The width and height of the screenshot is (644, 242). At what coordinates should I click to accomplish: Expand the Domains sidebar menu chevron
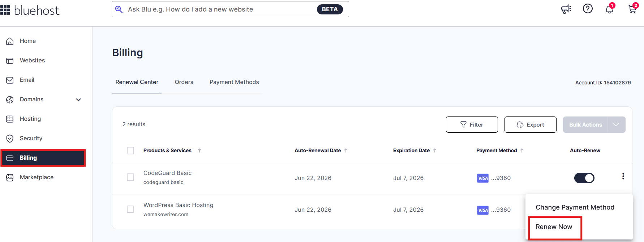(x=78, y=100)
